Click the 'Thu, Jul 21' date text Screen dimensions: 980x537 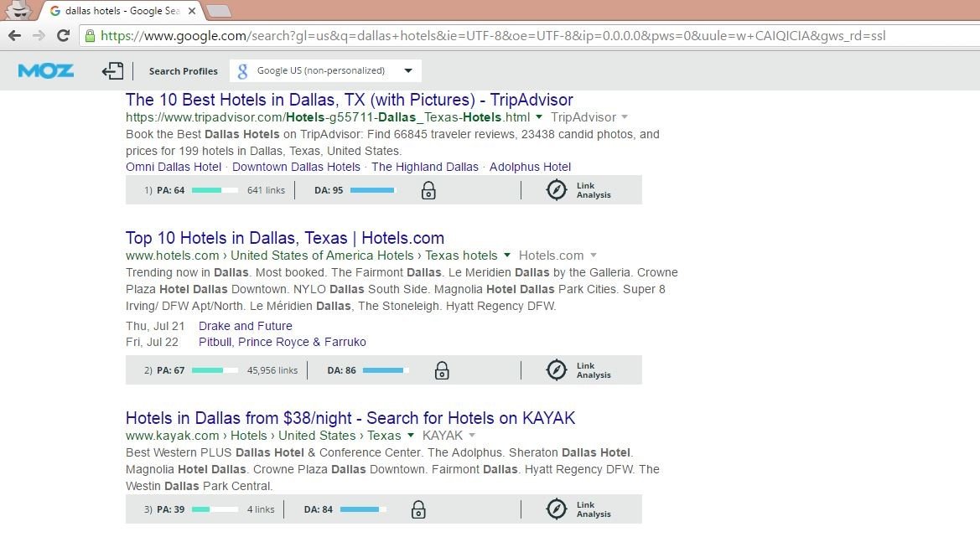tap(155, 326)
